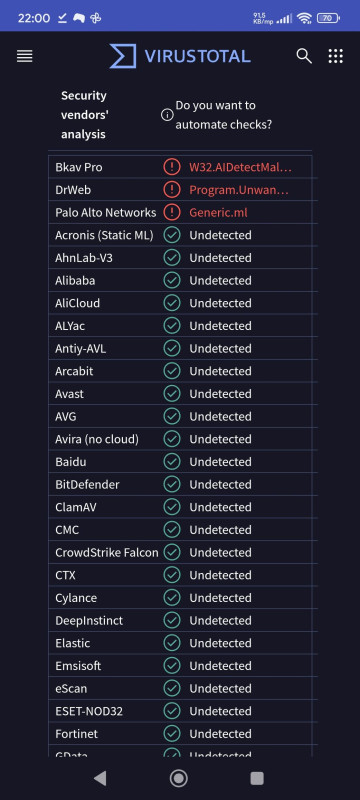Open the apps grid menu
Viewport: 360px width, 800px height.
click(x=336, y=56)
